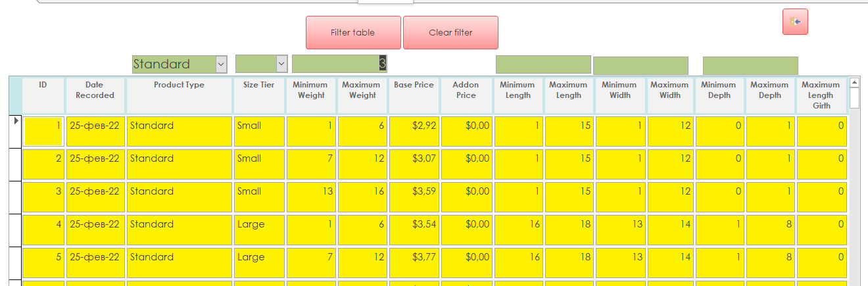The height and width of the screenshot is (286, 868).
Task: Select the record selector for row ID 3
Action: pyautogui.click(x=16, y=197)
